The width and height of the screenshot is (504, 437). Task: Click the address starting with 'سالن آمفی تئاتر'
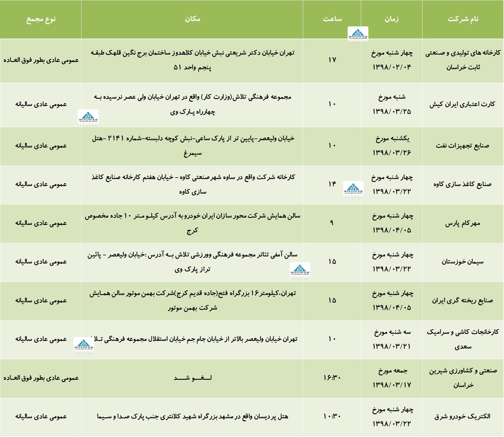tap(192, 262)
